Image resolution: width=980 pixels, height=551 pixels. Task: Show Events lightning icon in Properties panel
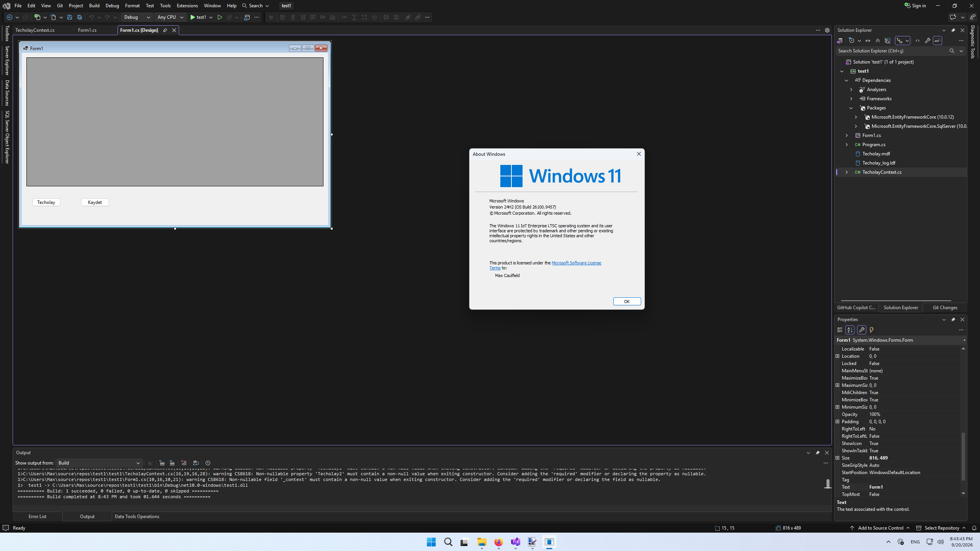tap(872, 330)
